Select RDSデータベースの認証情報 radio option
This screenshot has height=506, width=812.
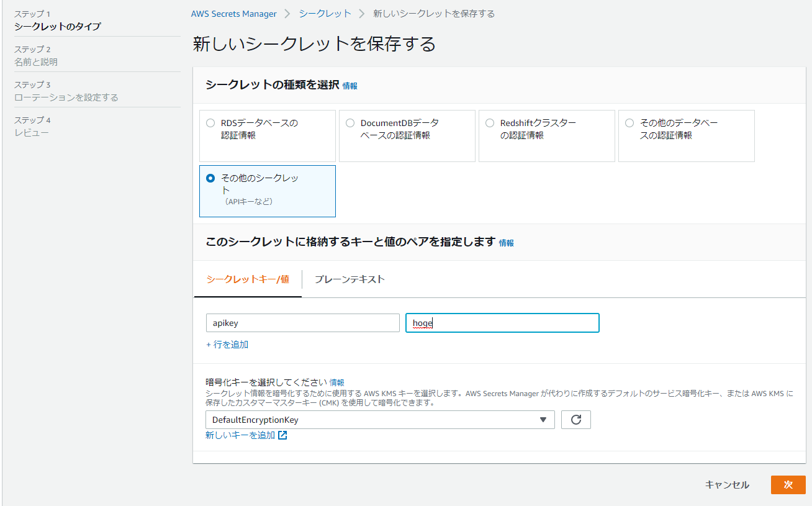click(210, 123)
